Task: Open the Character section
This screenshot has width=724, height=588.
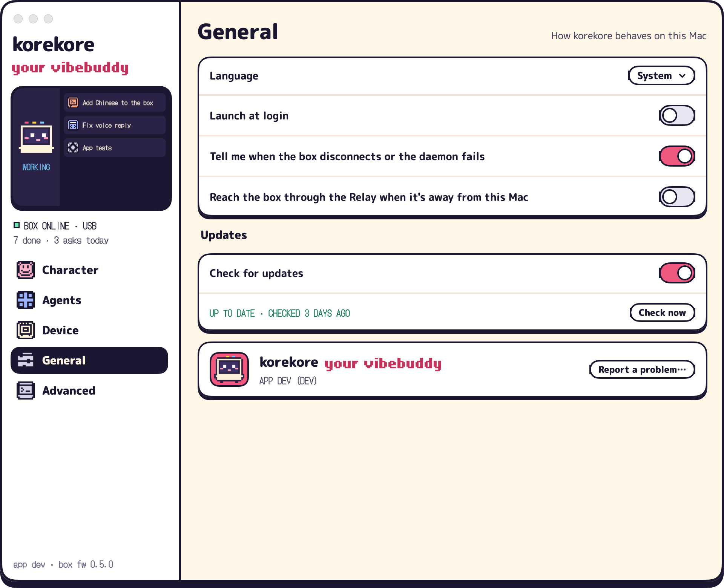Action: [89, 270]
